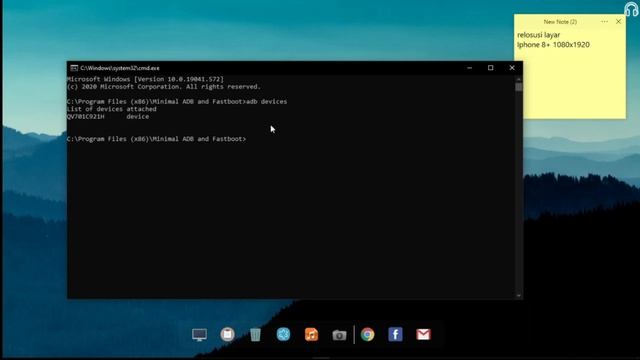The height and width of the screenshot is (360, 640).
Task: Click 'relosusi layar' text in the sticky note
Action: click(538, 35)
